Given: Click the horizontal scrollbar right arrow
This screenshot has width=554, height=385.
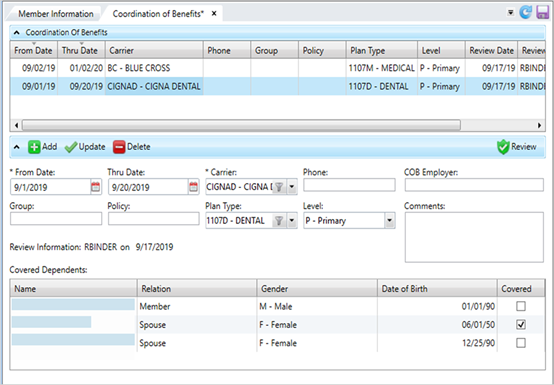Looking at the screenshot, I should tap(539, 125).
